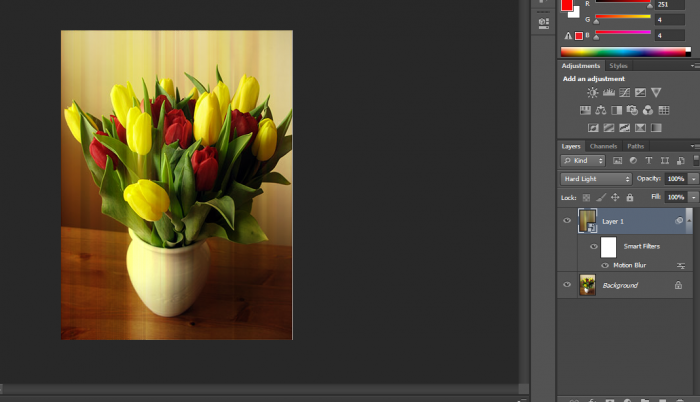Screen dimensions: 700x402
Task: Switch to the Channels tab
Action: tap(603, 146)
